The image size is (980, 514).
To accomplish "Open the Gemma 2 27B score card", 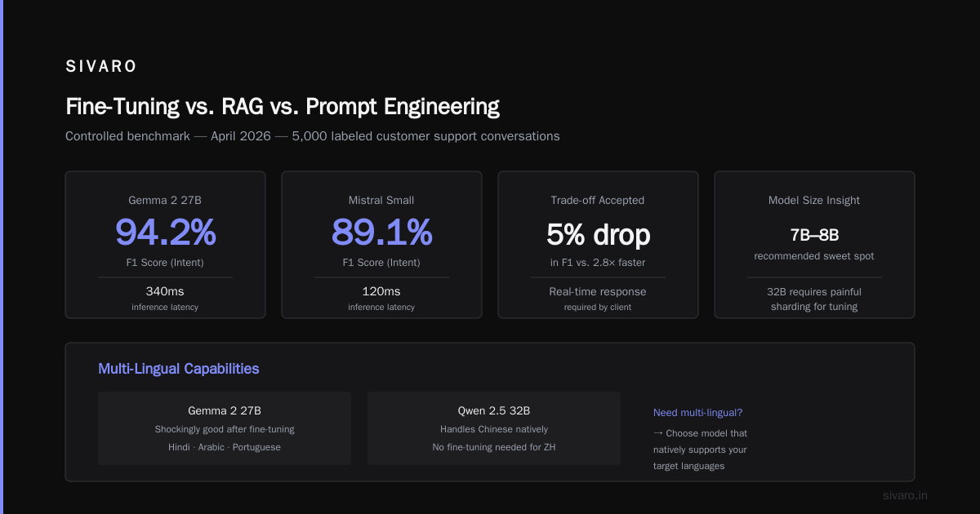I will coord(165,245).
